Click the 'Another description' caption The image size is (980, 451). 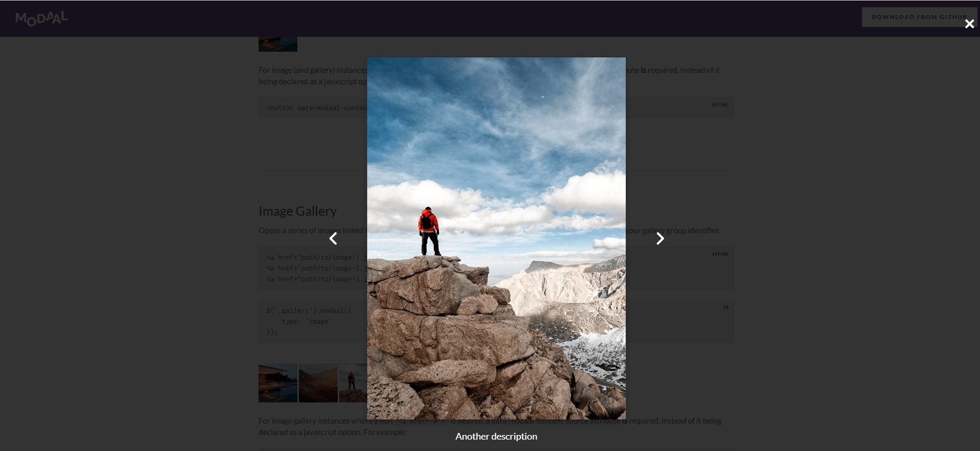pyautogui.click(x=496, y=437)
